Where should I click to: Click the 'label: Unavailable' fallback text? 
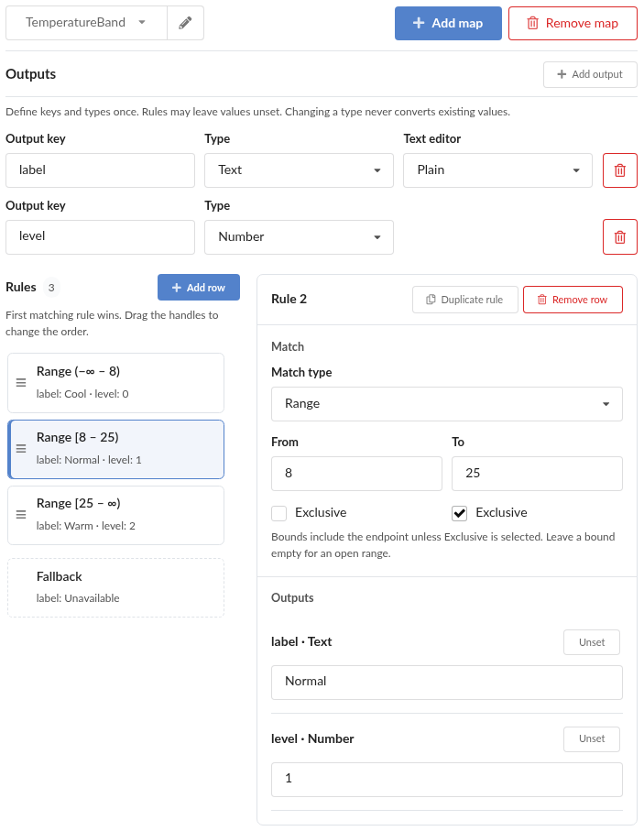click(77, 597)
